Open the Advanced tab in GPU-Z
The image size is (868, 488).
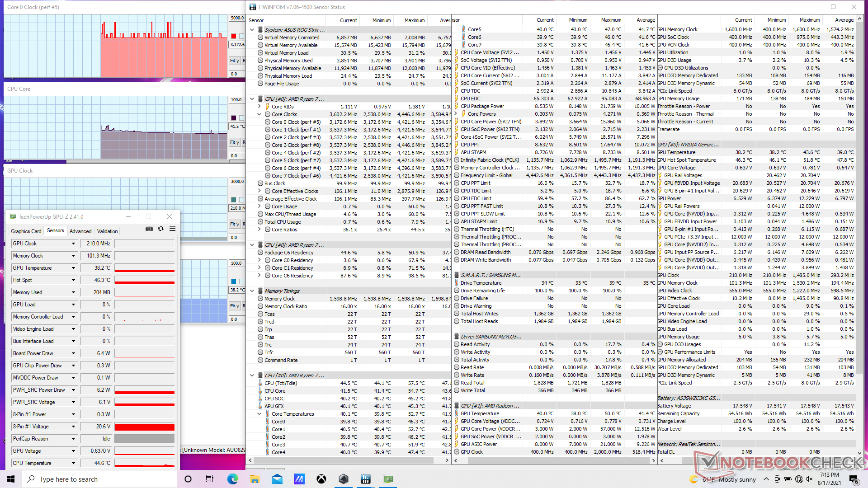pos(80,231)
